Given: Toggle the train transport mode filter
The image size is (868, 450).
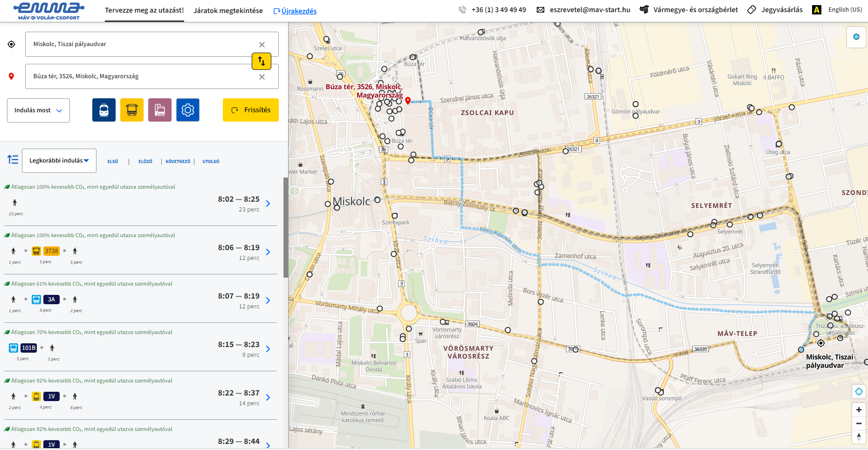Looking at the screenshot, I should pos(104,110).
